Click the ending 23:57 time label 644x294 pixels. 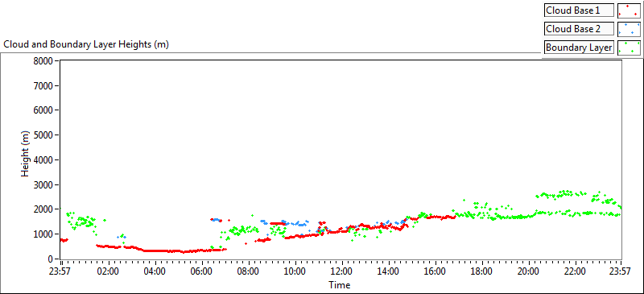(x=621, y=271)
